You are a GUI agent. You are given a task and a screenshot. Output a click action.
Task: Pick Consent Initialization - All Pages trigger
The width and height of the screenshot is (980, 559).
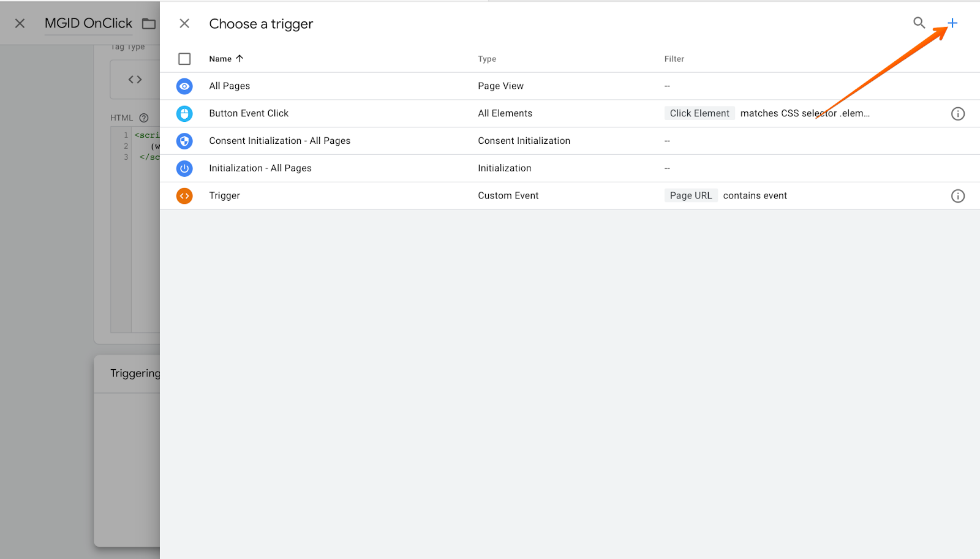pos(280,141)
